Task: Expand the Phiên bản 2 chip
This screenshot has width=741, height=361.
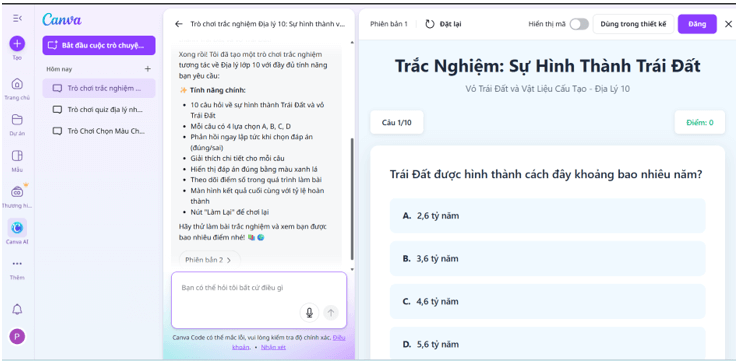Action: pos(209,260)
